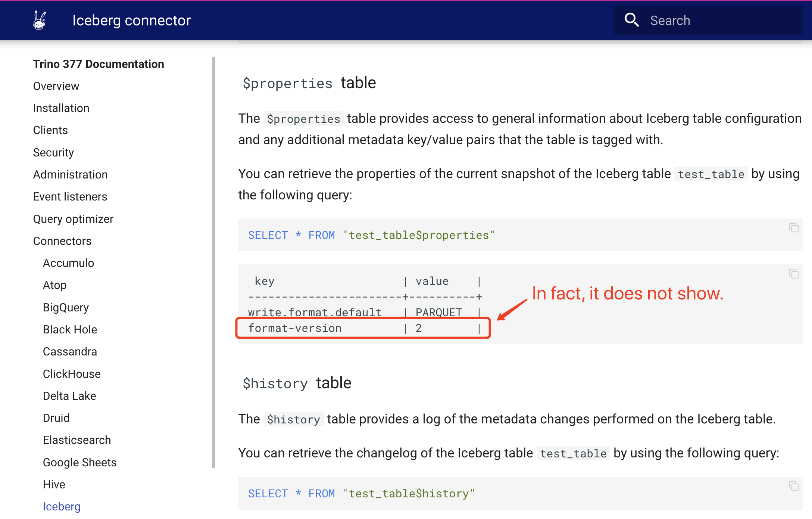Viewport: 812px width, 519px height.
Task: Expand the Connectors navigation section
Action: (62, 241)
